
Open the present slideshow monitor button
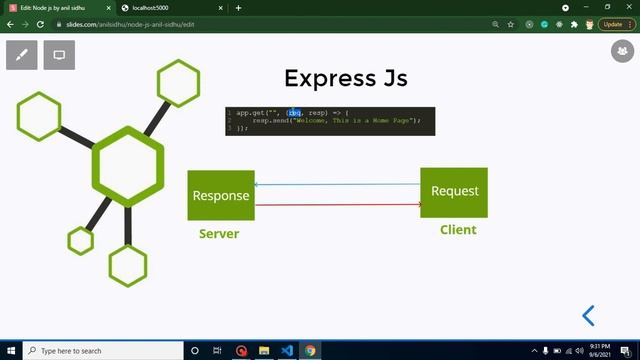pos(59,55)
